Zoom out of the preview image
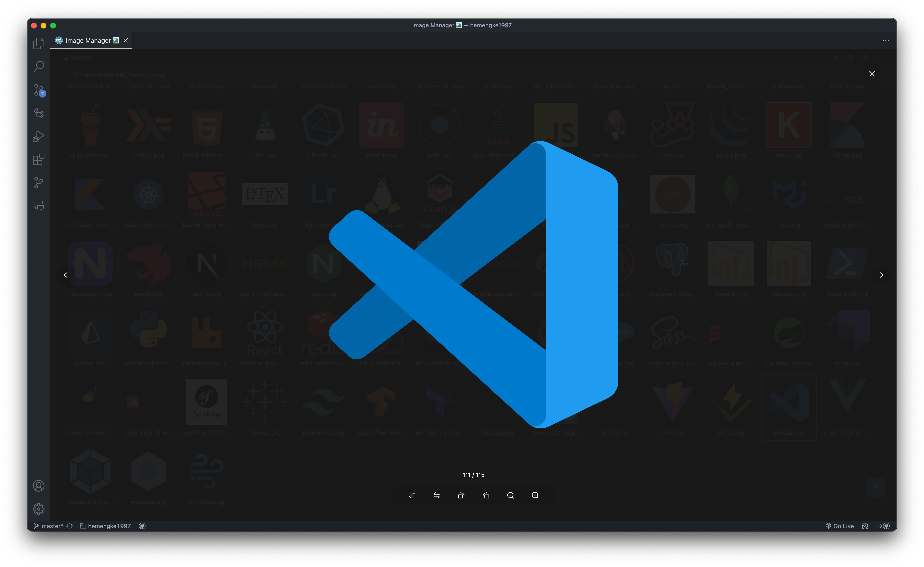 pos(510,495)
